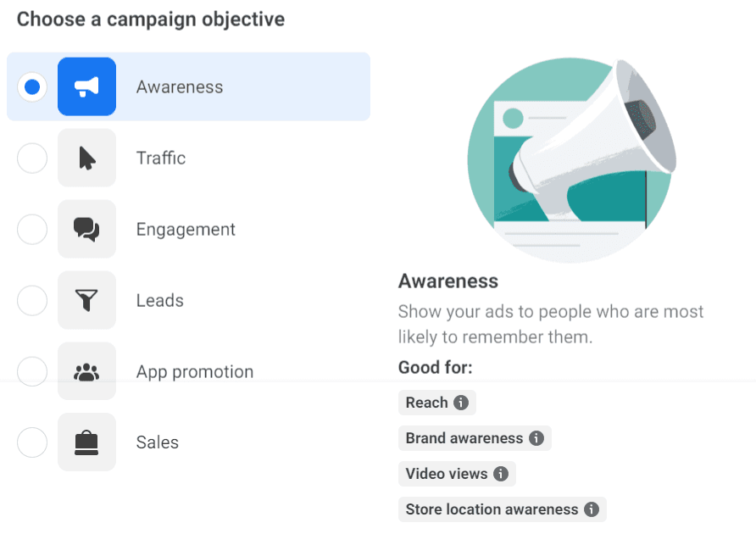Viewport: 756px width, 545px height.
Task: Click info icon beside Brand awareness
Action: point(536,438)
